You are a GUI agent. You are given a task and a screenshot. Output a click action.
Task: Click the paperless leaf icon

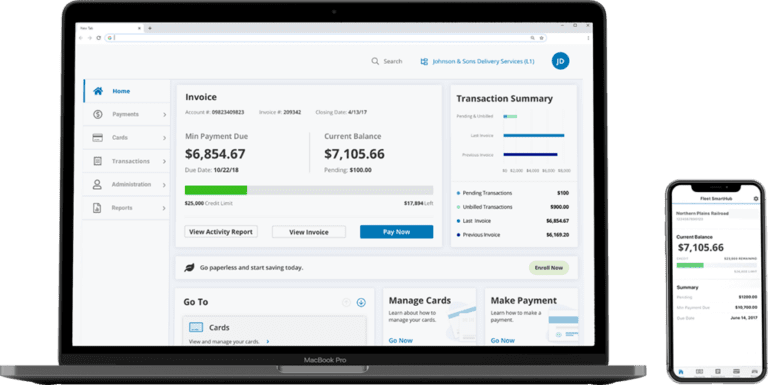(189, 267)
